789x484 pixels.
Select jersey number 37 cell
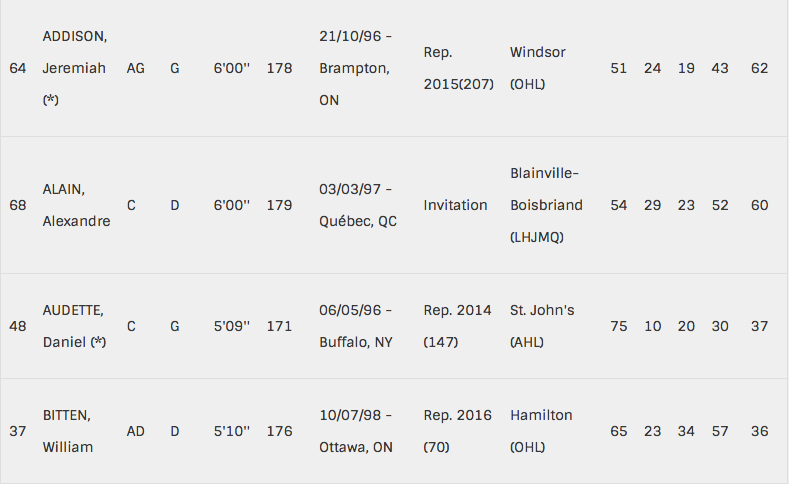(18, 431)
